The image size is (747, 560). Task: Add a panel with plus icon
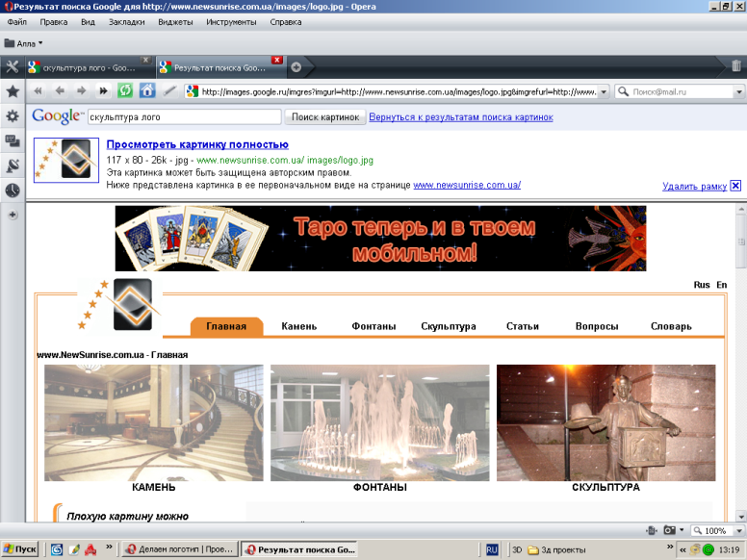point(13,215)
